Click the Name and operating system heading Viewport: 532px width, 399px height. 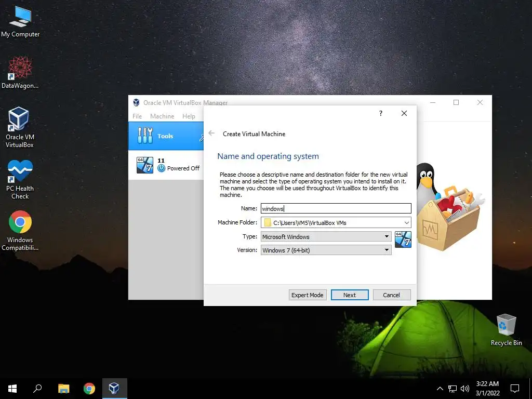[x=268, y=156]
